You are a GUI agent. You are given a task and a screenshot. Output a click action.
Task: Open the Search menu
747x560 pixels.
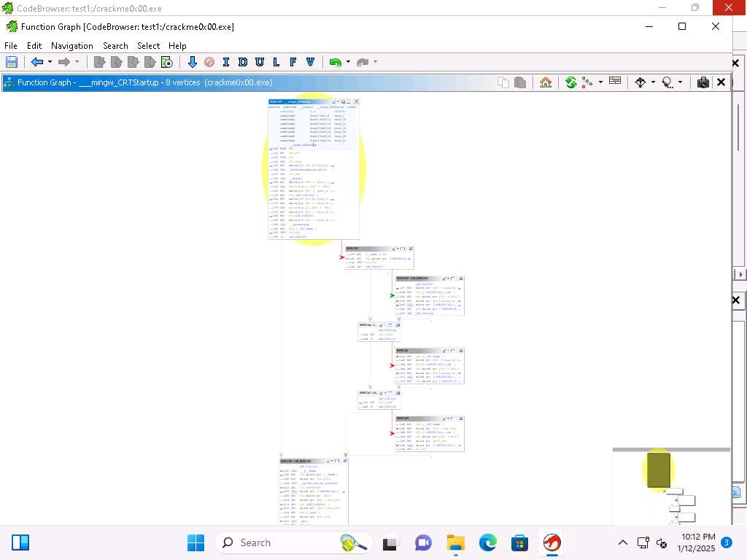[x=115, y=45]
